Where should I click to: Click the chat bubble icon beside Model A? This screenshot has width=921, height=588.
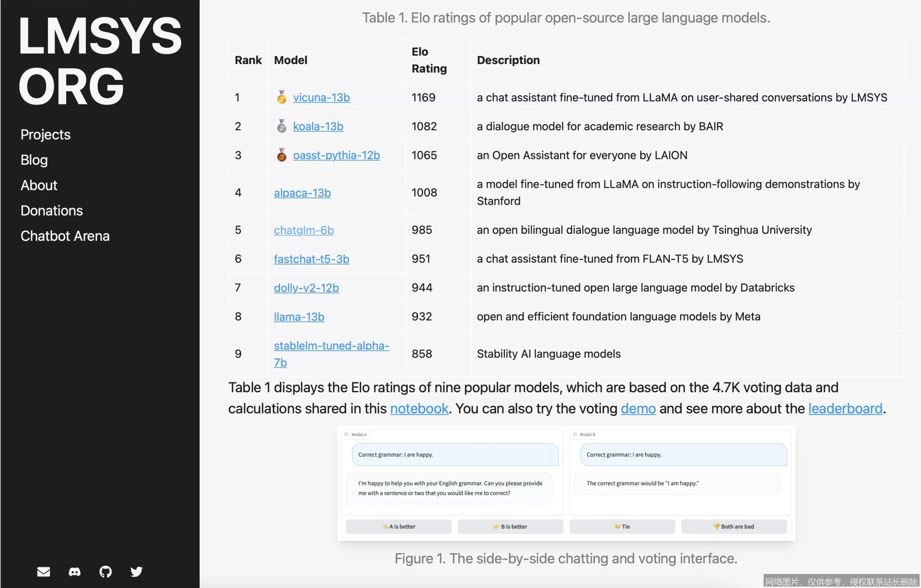(x=347, y=434)
